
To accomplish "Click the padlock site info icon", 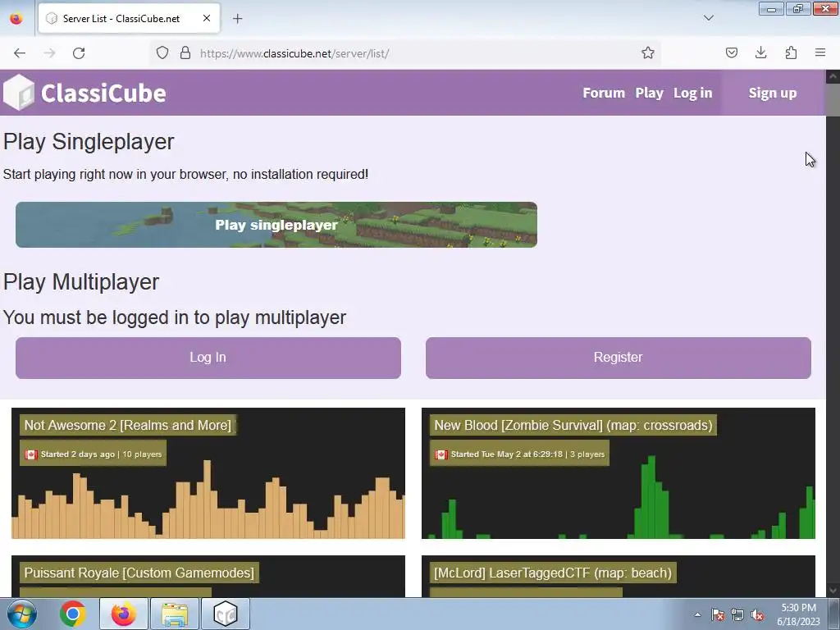I will (x=185, y=53).
